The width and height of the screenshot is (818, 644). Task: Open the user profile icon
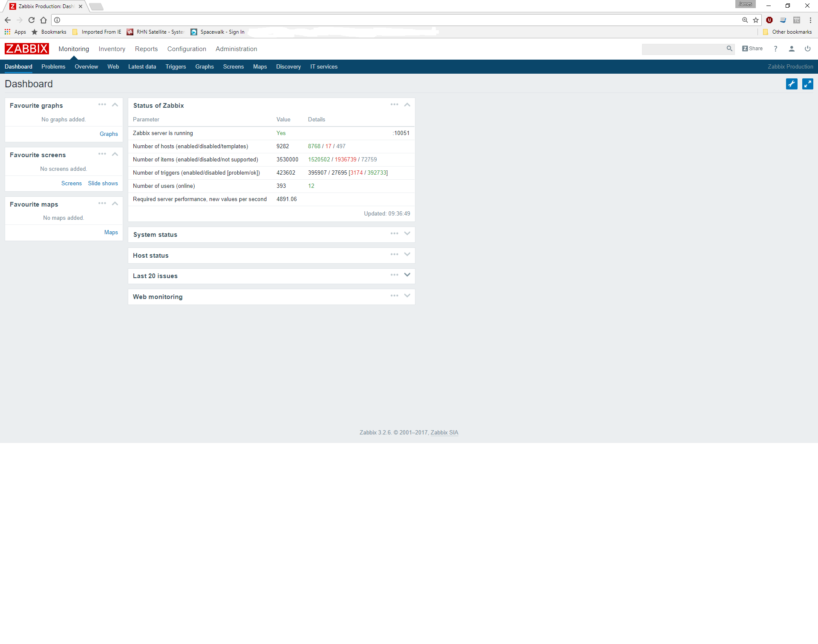click(792, 49)
